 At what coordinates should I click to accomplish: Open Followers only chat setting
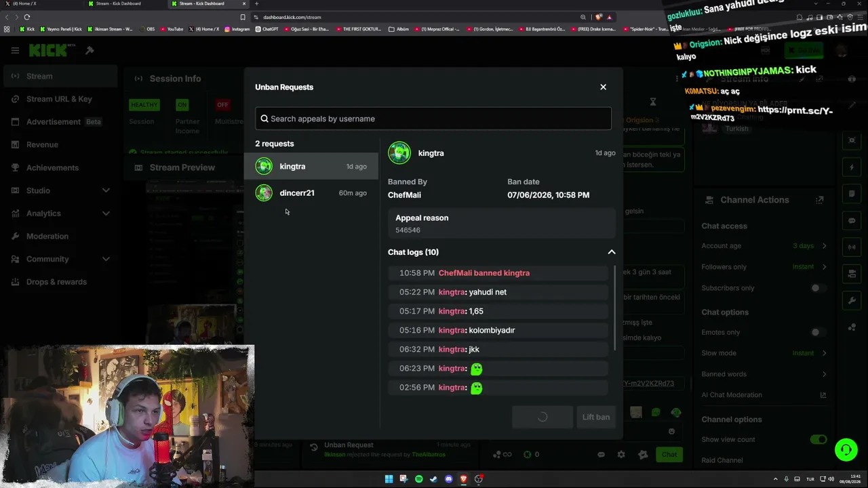[x=764, y=267]
